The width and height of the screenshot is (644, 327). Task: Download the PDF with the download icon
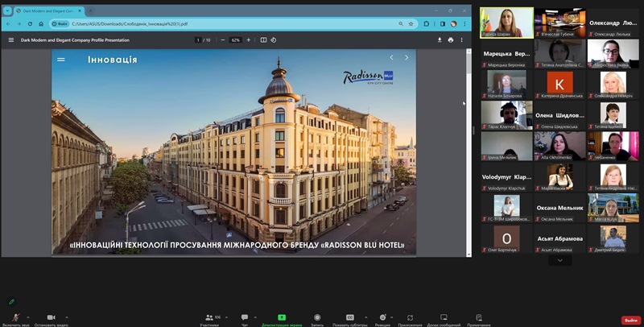440,39
